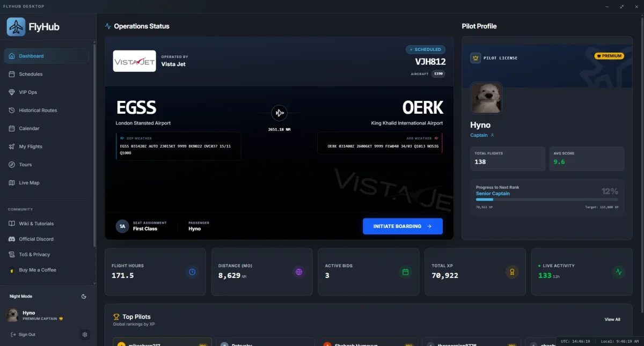Click the E190 aircraft badge
Screen dimensions: 644x346
(439, 74)
